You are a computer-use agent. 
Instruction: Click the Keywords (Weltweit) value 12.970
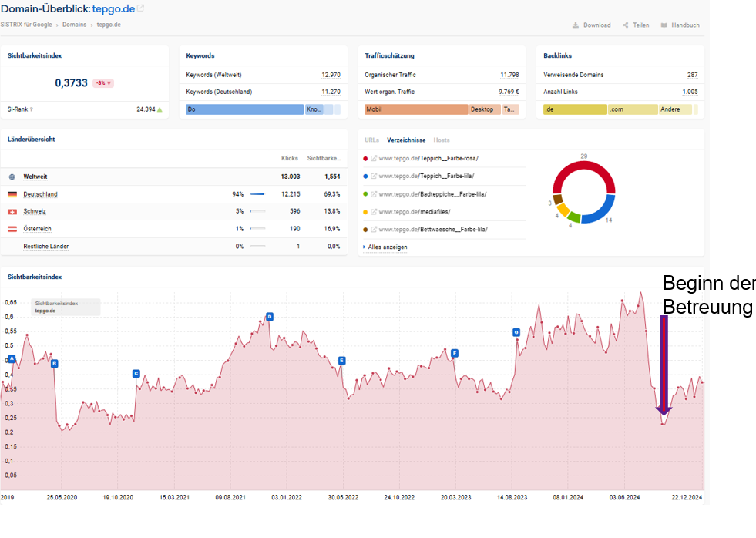[x=331, y=75]
